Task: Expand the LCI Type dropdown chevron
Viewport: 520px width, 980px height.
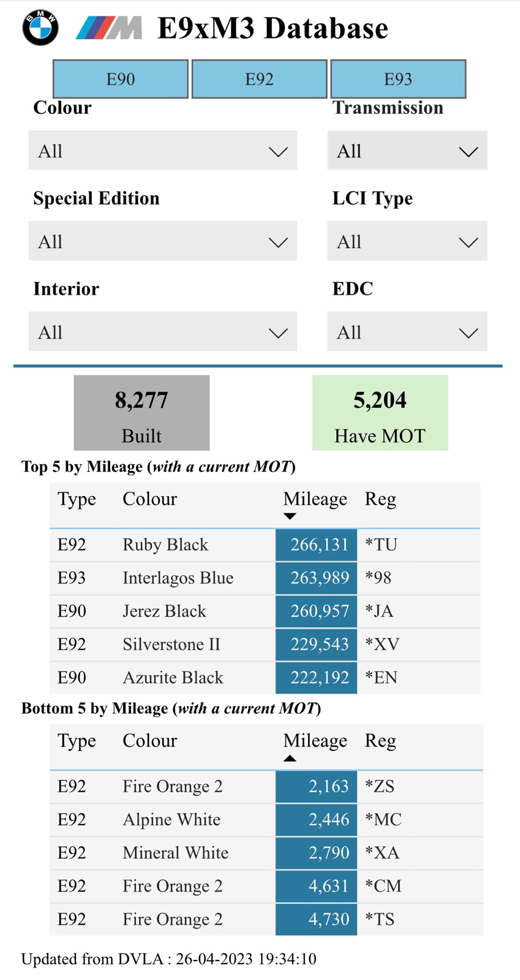Action: [469, 243]
